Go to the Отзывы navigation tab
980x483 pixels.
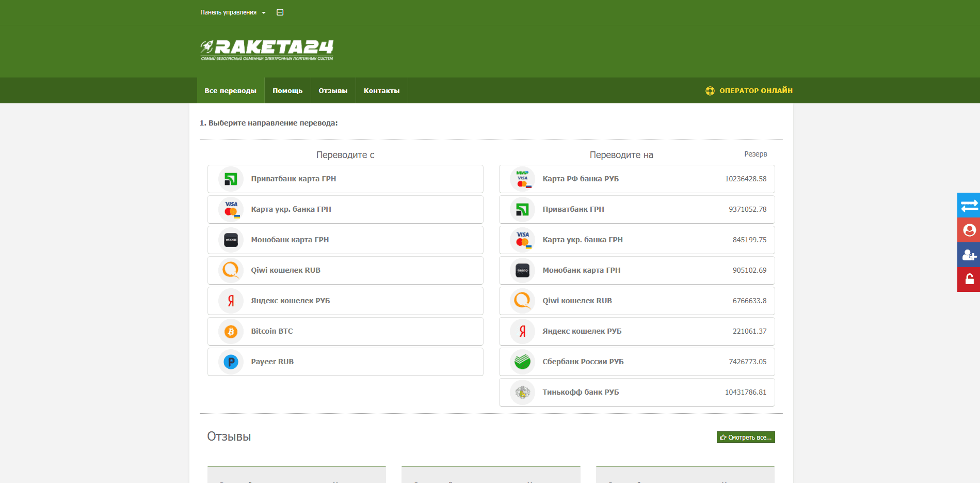coord(333,91)
